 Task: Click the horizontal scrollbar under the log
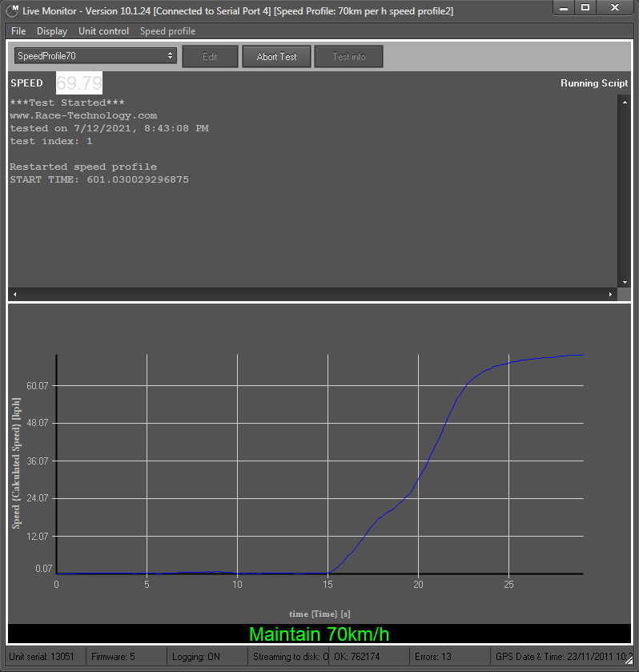(312, 294)
